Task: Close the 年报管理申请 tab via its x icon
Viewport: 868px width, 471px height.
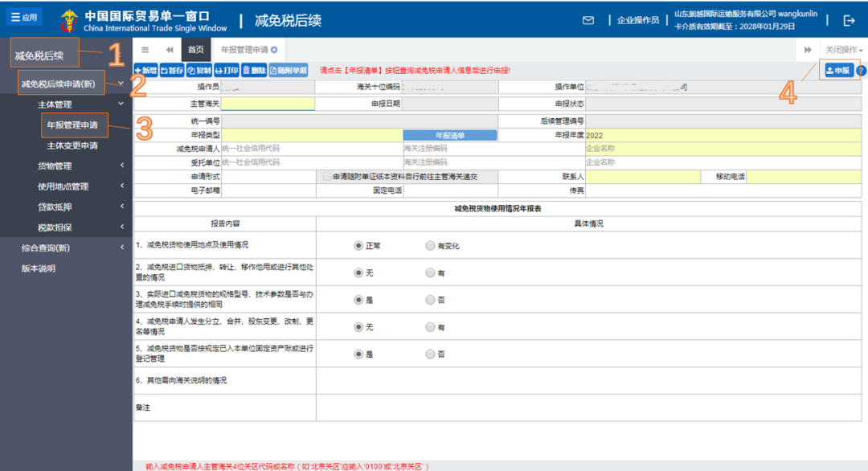Action: pos(274,50)
